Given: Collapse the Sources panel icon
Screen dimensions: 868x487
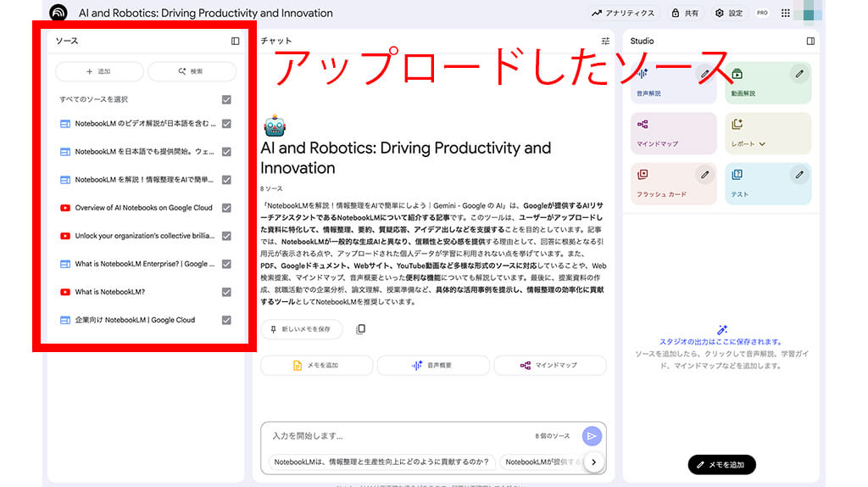Looking at the screenshot, I should [x=236, y=41].
